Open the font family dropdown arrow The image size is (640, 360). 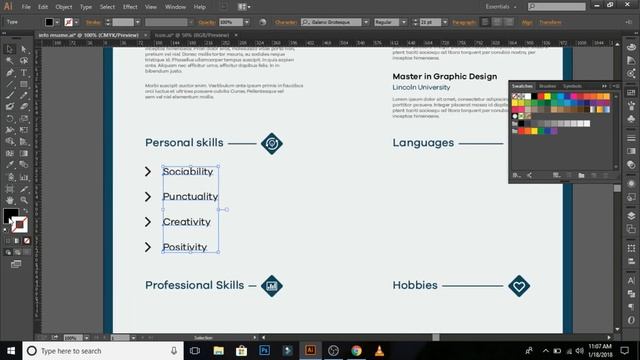click(366, 22)
